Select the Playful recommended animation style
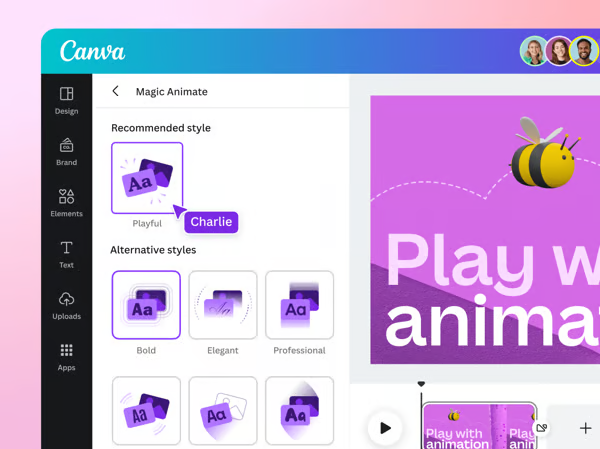Image resolution: width=600 pixels, height=449 pixels. coord(147,178)
